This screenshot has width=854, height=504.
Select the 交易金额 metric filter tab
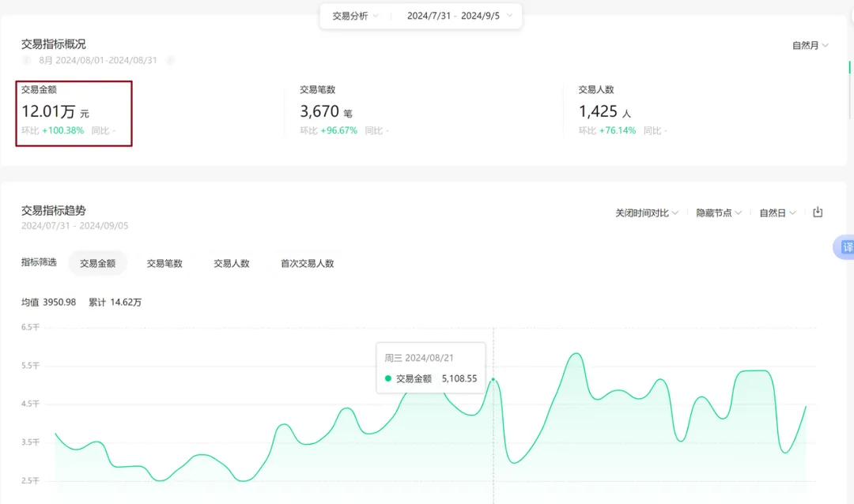(97, 263)
